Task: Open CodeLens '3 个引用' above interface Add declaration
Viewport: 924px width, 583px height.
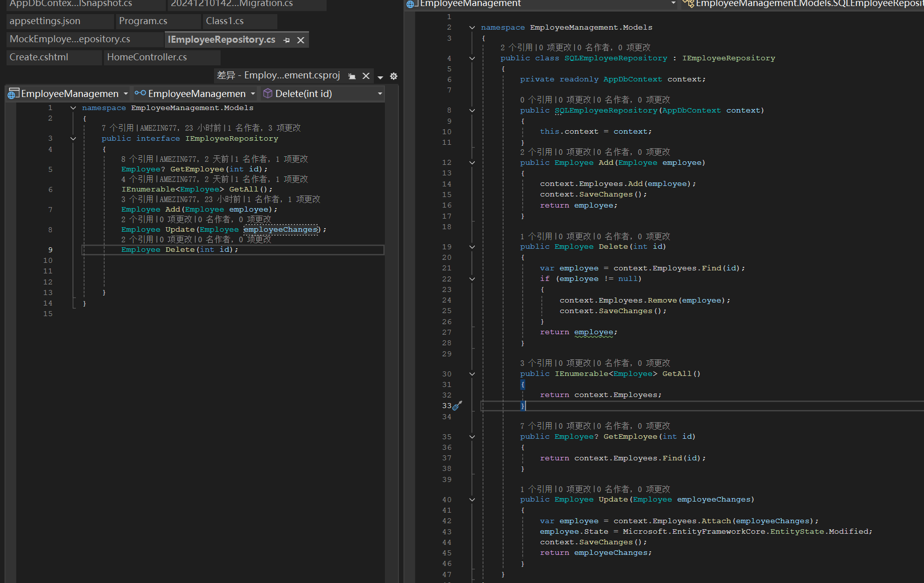Action: click(x=137, y=200)
